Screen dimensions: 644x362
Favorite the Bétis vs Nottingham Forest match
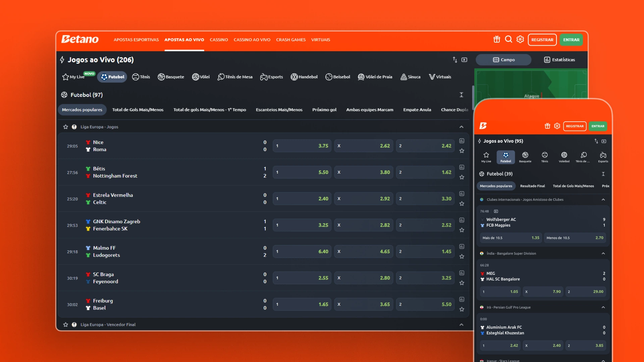tap(462, 177)
